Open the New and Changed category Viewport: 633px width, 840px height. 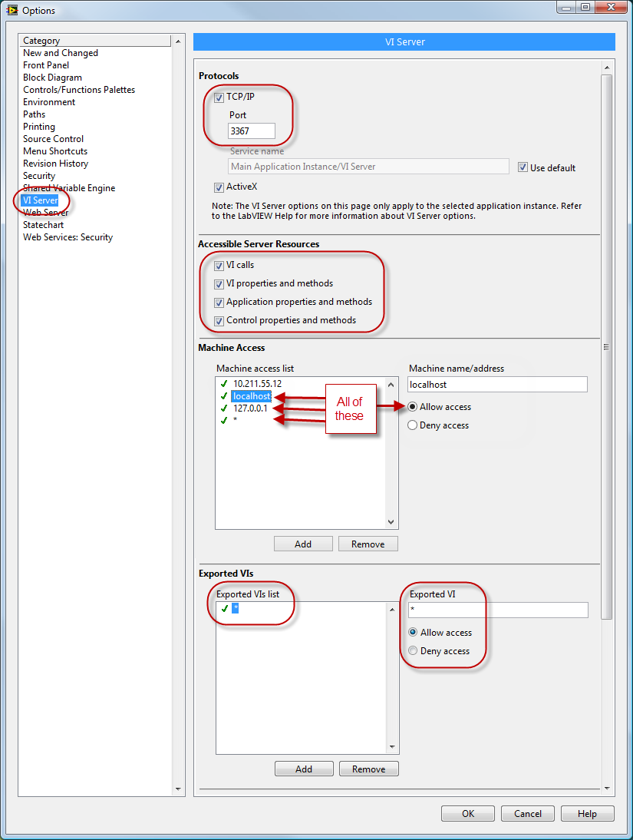[x=61, y=53]
